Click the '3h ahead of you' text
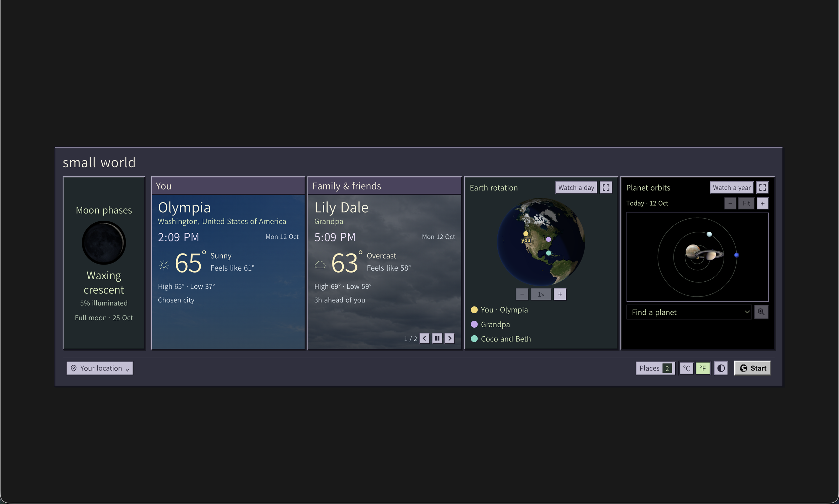 click(x=340, y=300)
